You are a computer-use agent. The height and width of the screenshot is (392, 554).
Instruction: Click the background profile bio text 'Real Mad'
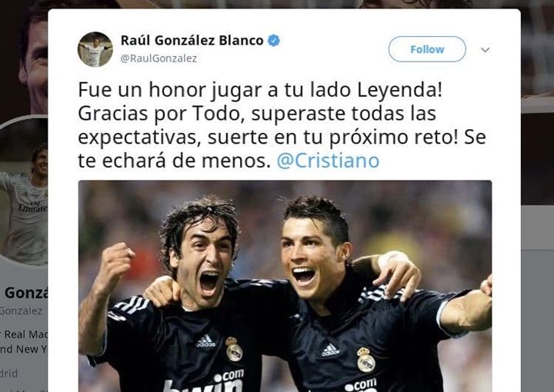[24, 334]
